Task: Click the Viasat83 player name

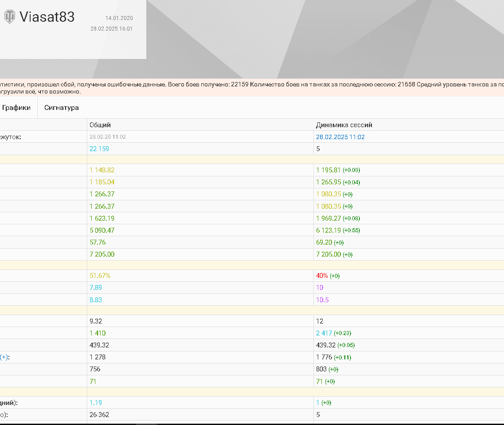Action: [47, 17]
